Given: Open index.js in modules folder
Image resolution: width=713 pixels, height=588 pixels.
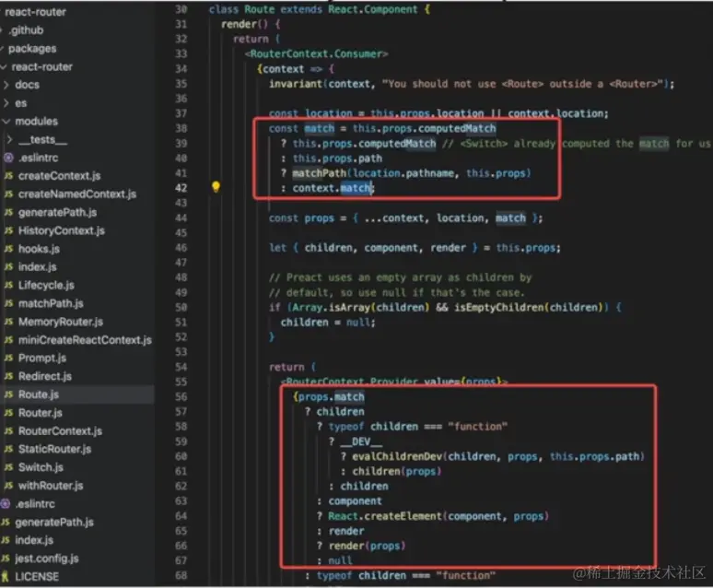Looking at the screenshot, I should tap(37, 266).
